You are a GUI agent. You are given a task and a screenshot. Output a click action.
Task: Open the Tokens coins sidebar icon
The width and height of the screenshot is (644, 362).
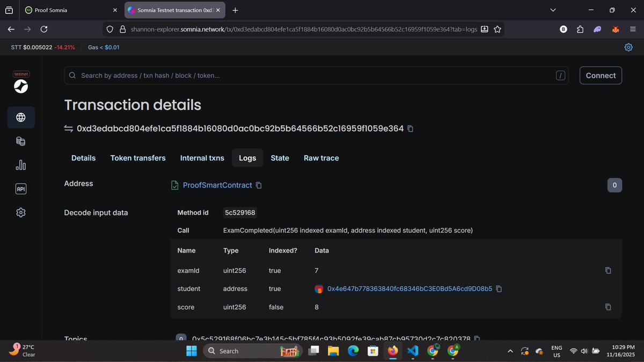click(21, 142)
